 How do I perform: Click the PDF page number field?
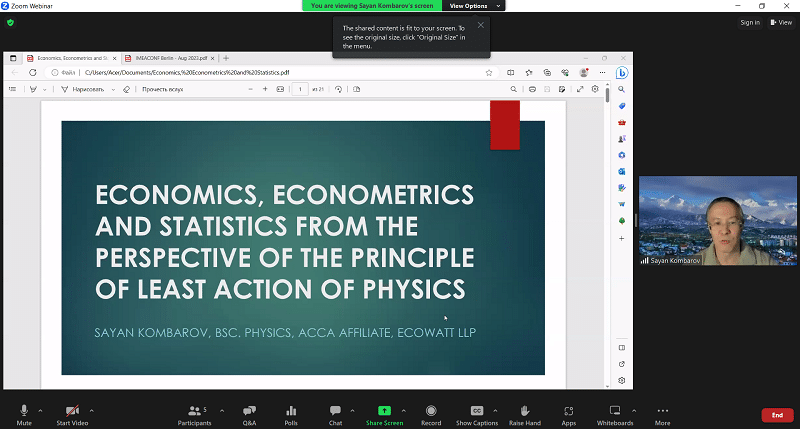pos(300,89)
